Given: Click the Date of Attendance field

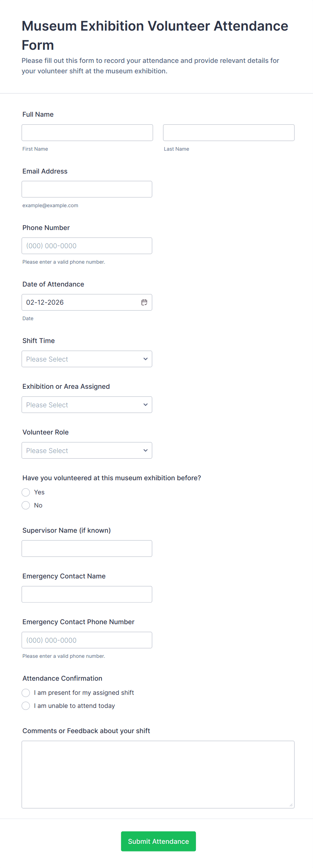Looking at the screenshot, I should pyautogui.click(x=79, y=302).
